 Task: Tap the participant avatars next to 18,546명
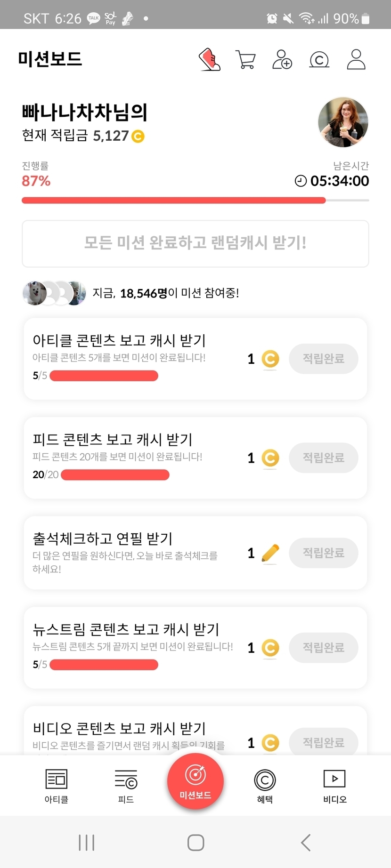(54, 293)
